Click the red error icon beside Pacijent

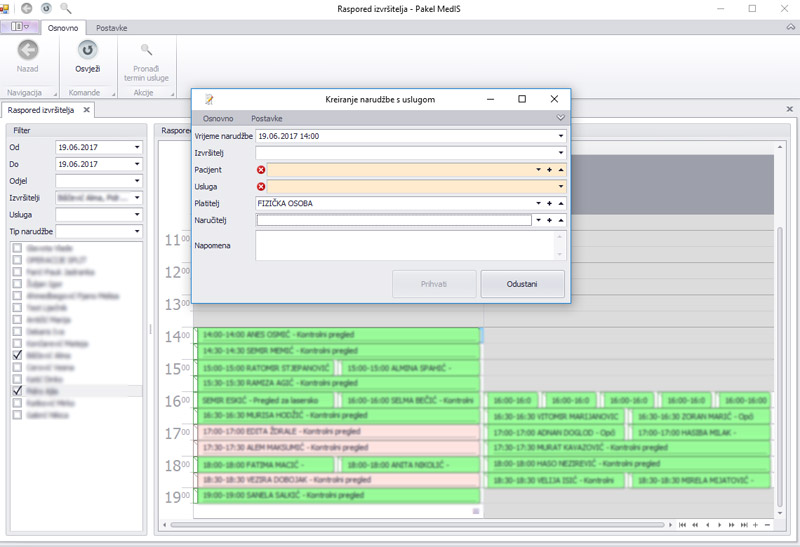pyautogui.click(x=261, y=170)
